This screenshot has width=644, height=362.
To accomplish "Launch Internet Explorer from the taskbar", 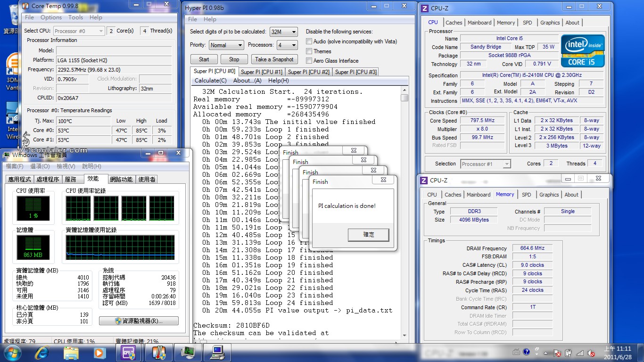I will pyautogui.click(x=42, y=353).
